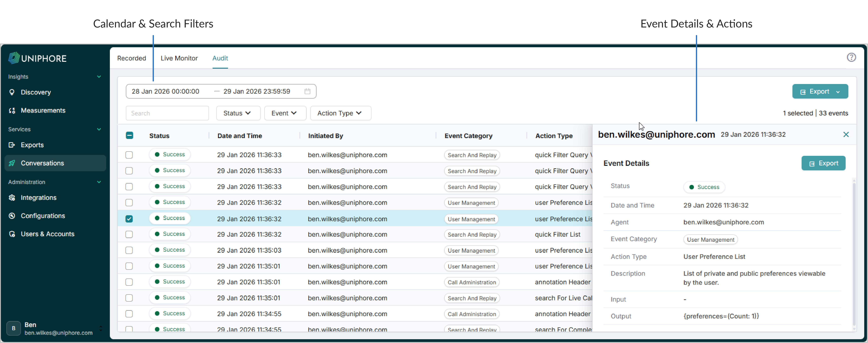Click the User Management tag in event details
The width and height of the screenshot is (868, 343).
coord(711,240)
